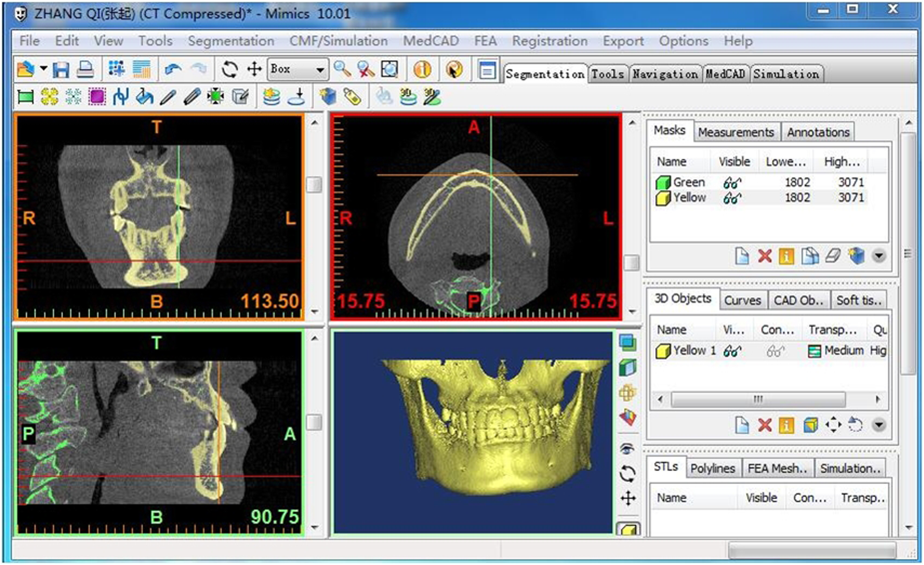Duplicate mask using the copy pages icon
Screen dimensions: 924x565
[810, 257]
